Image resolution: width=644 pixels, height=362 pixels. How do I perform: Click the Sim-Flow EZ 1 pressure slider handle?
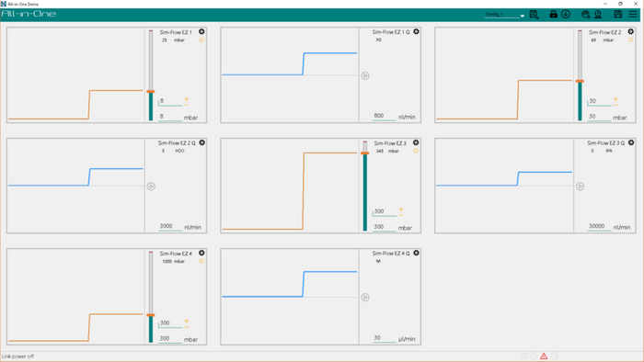click(151, 92)
